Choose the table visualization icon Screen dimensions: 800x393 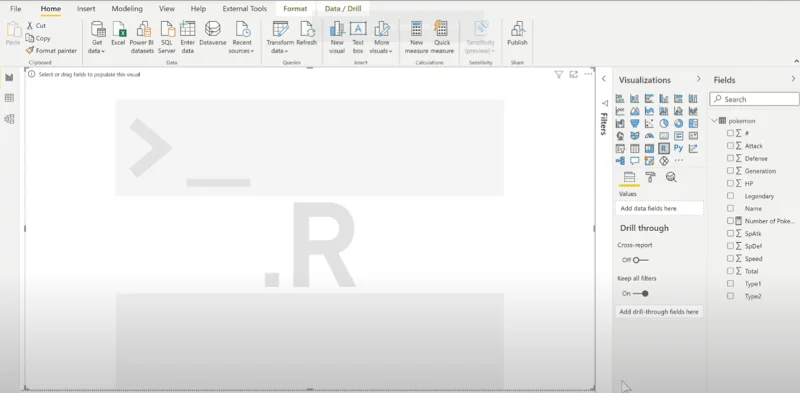pos(634,149)
